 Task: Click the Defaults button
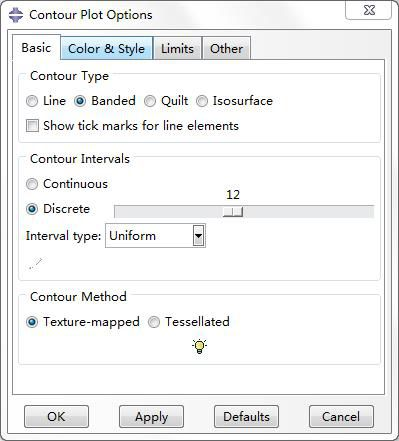[x=246, y=417]
